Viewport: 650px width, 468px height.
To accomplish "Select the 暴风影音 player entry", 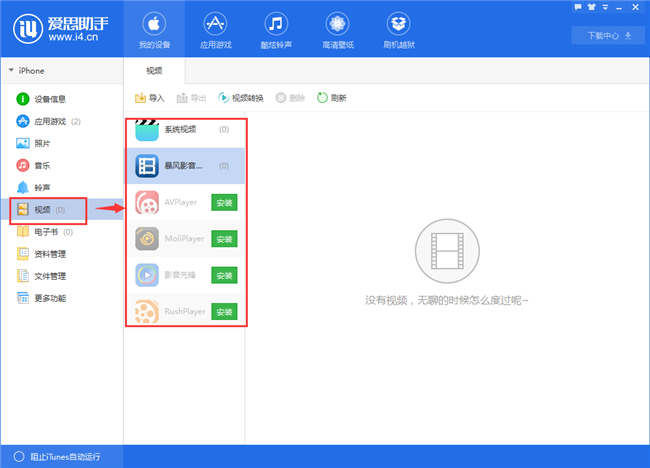I will 186,166.
